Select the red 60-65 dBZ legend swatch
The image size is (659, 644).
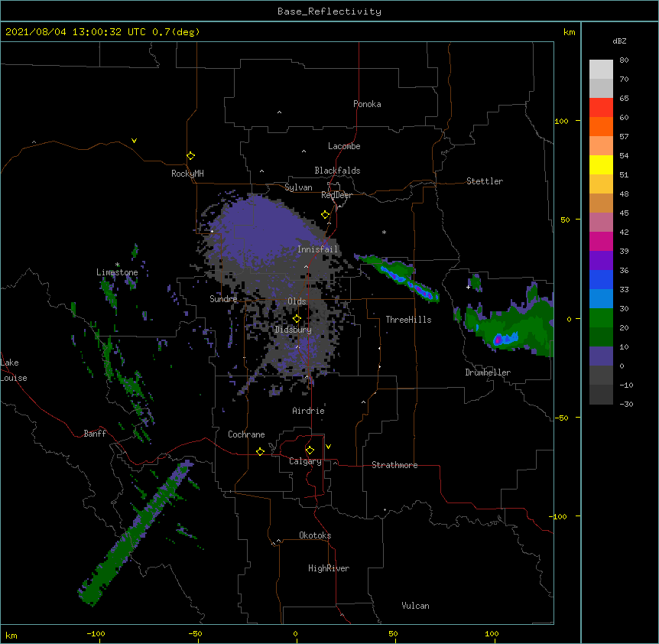tap(601, 108)
